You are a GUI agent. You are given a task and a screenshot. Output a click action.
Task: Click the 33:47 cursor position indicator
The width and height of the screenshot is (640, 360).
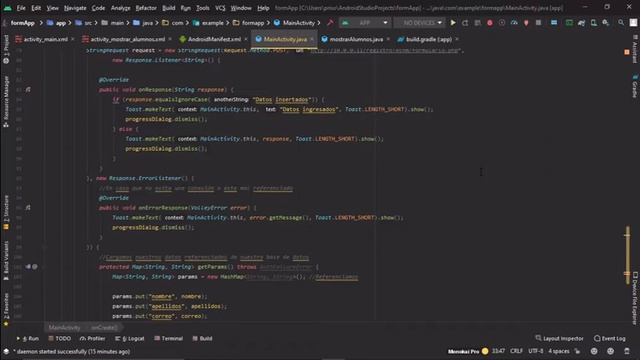tap(498, 351)
